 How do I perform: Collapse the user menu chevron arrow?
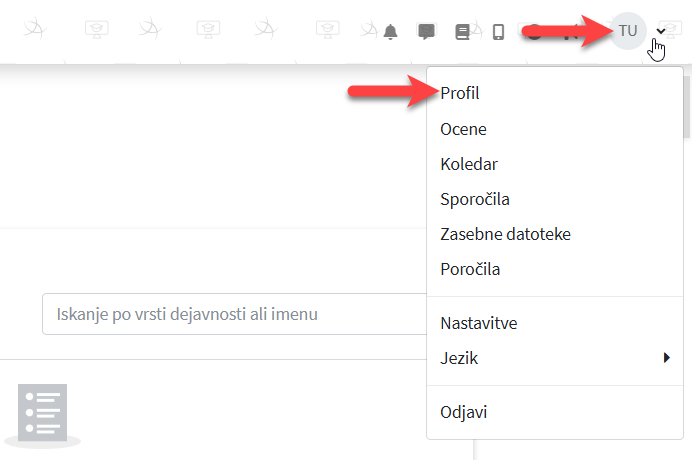click(661, 32)
